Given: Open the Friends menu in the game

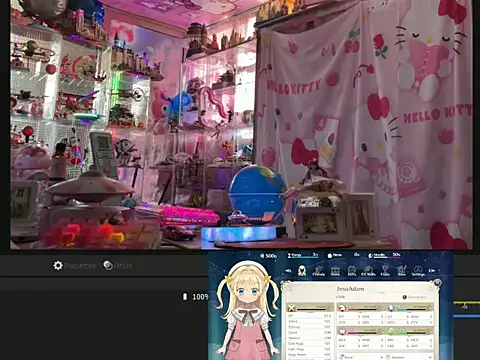Looking at the screenshot, I should [319, 271].
